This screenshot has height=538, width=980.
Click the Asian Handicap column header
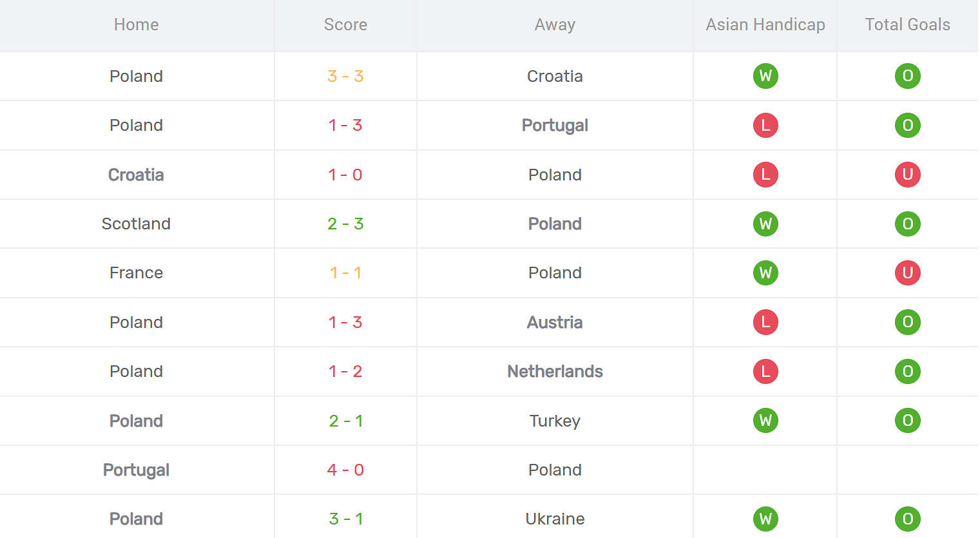point(765,24)
